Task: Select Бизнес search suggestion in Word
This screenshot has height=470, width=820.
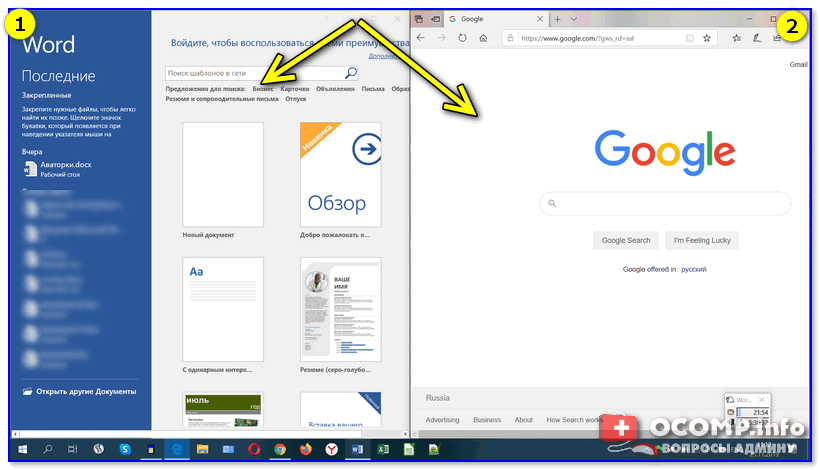Action: (263, 89)
